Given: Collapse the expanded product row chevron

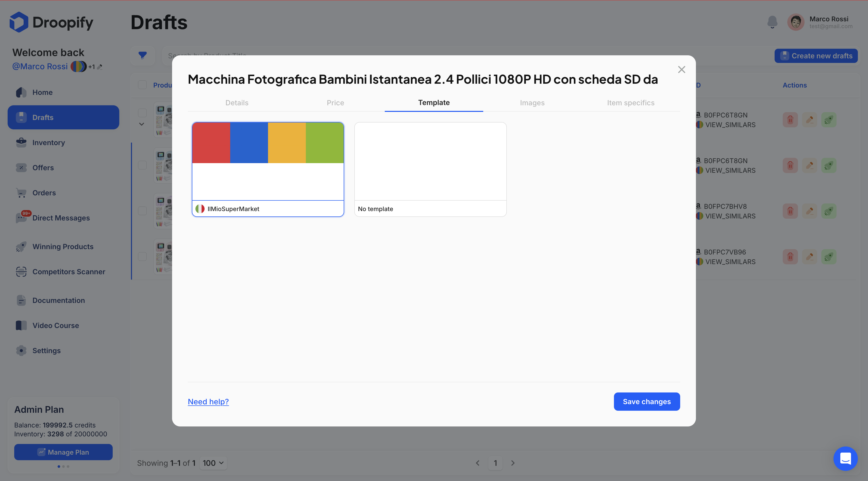Looking at the screenshot, I should tap(142, 124).
